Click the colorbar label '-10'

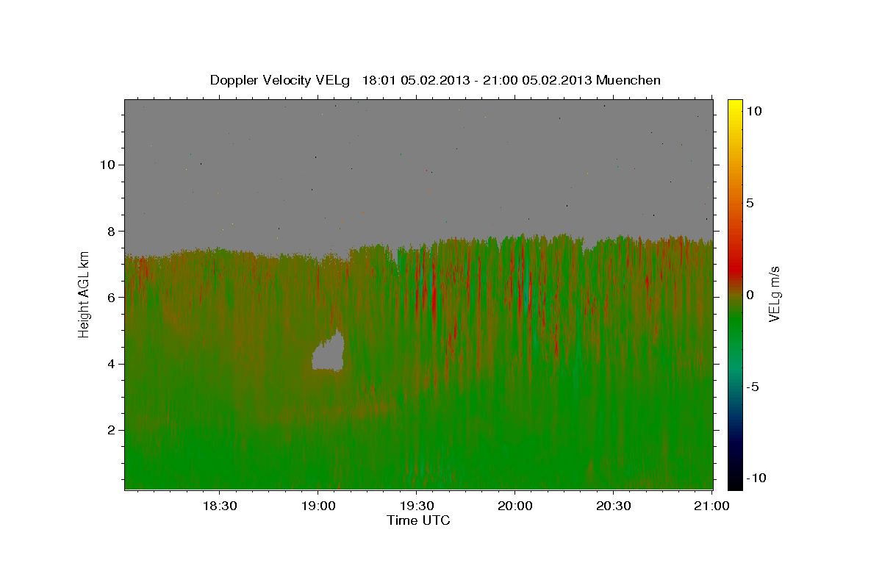pos(755,478)
